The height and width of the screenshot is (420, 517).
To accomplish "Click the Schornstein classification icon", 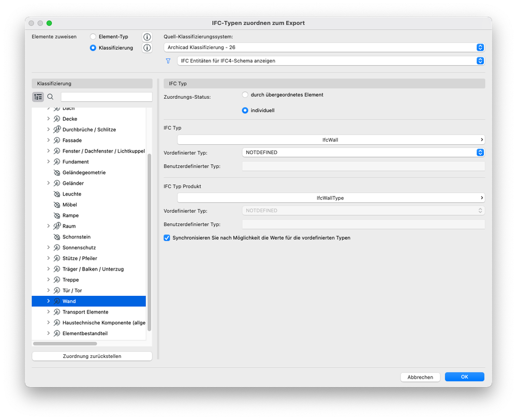I will pos(57,237).
